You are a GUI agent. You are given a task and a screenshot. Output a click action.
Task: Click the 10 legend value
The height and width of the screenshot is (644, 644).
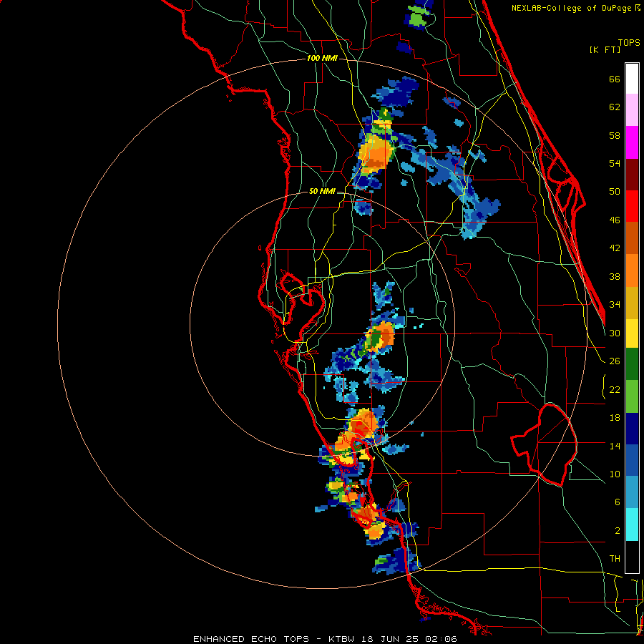615,474
